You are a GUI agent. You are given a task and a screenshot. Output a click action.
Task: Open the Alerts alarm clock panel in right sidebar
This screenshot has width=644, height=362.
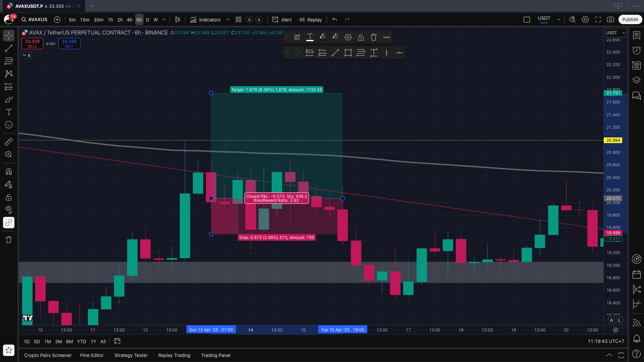pyautogui.click(x=636, y=50)
